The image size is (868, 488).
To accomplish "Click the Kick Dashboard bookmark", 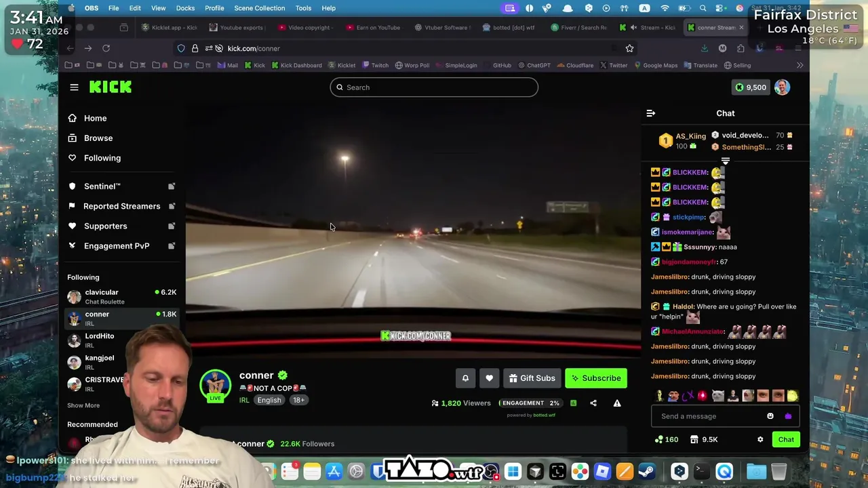I will tap(296, 65).
